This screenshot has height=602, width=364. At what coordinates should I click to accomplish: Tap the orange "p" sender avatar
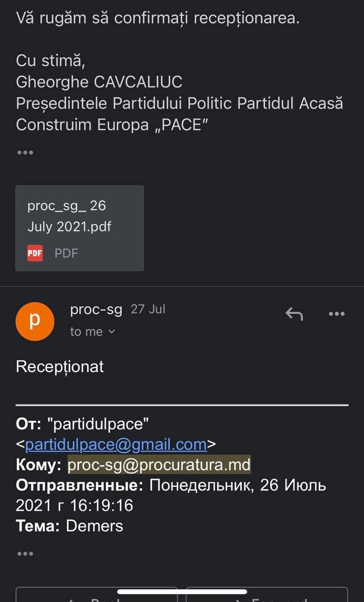[35, 322]
